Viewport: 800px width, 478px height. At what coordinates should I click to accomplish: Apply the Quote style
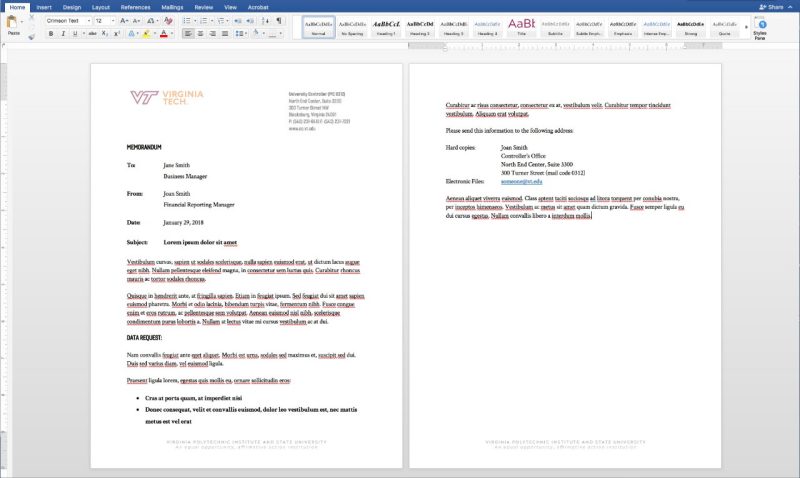click(x=724, y=27)
